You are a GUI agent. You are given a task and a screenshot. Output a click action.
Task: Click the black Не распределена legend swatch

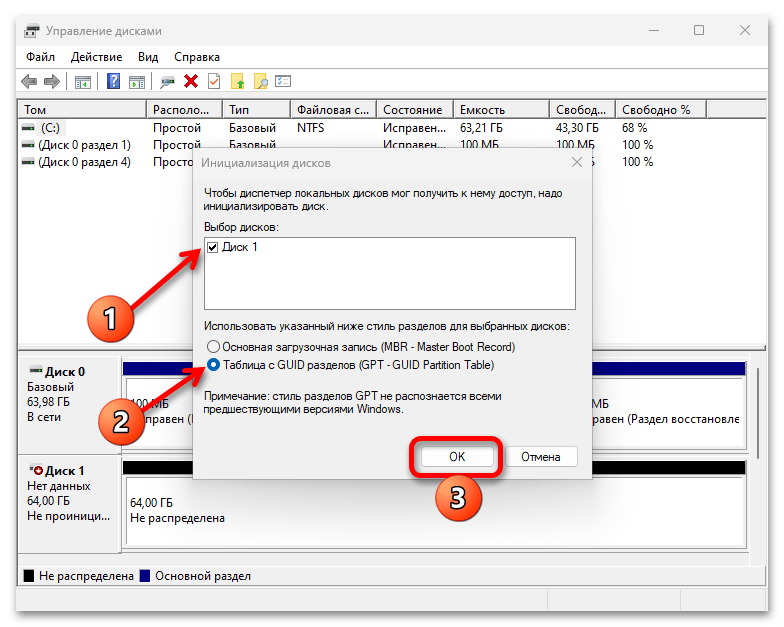click(29, 576)
